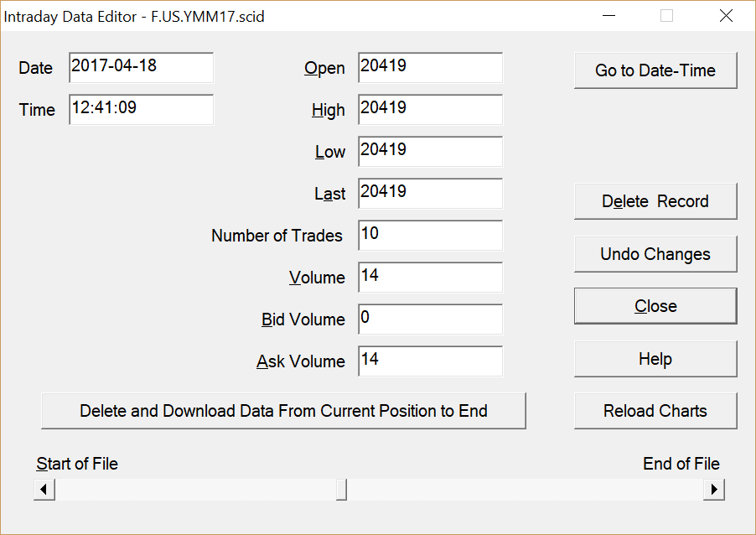This screenshot has width=756, height=535.
Task: Click the Reload Charts button
Action: 655,411
